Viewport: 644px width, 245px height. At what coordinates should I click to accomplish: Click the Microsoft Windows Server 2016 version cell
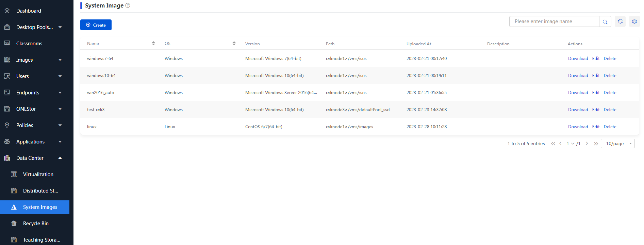pyautogui.click(x=281, y=93)
